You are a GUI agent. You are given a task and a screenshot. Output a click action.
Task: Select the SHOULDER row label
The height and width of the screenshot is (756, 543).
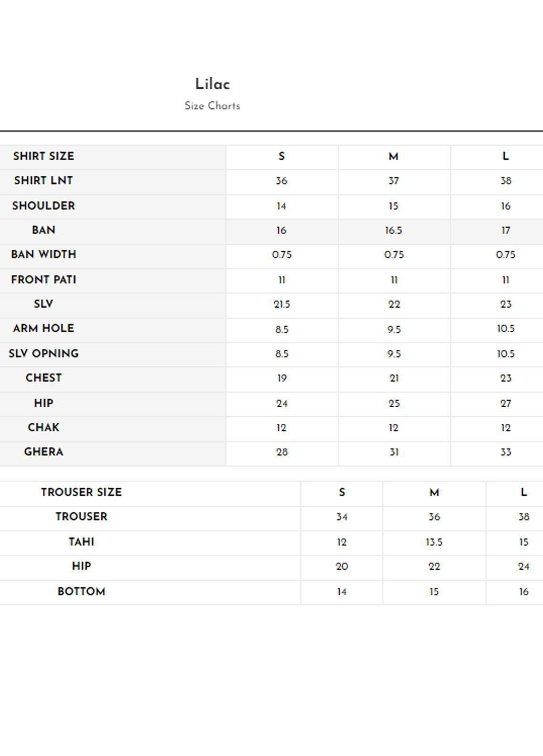(x=43, y=206)
